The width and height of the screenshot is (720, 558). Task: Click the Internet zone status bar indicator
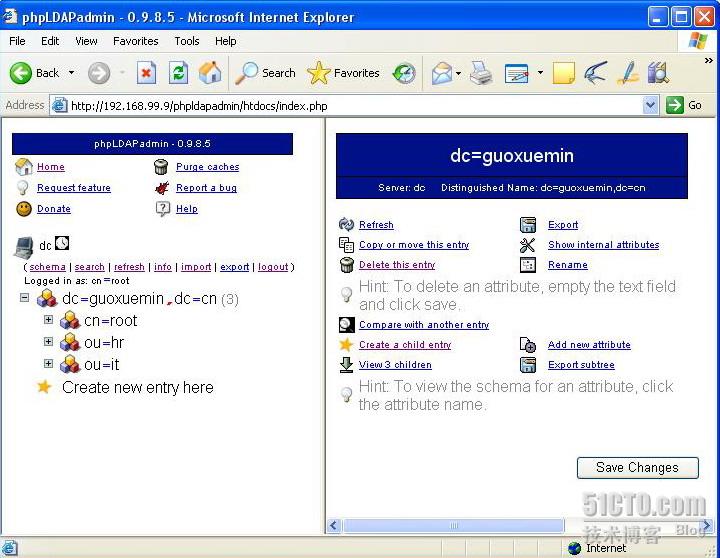pos(597,548)
